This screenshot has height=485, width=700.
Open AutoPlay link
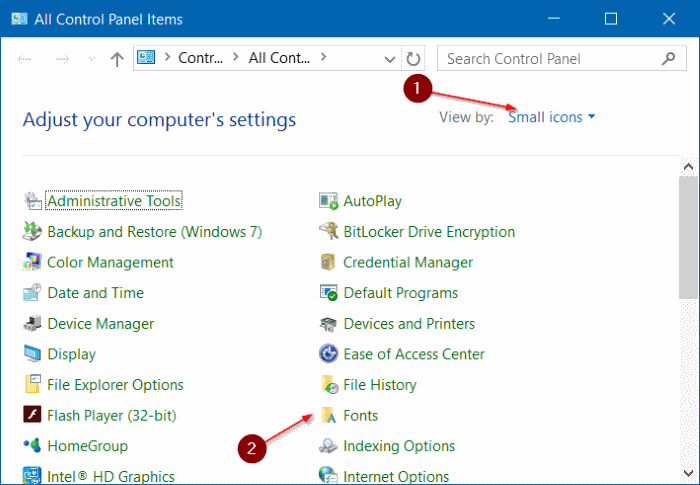[x=372, y=201]
